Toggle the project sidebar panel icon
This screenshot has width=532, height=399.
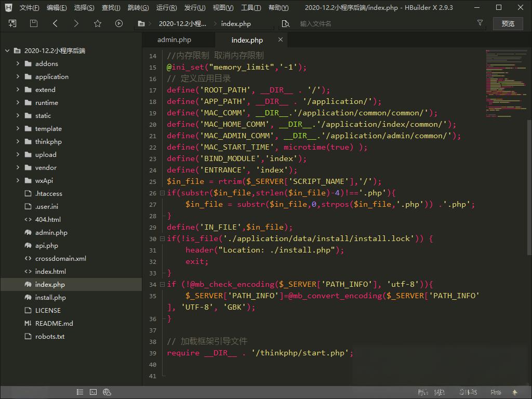point(12,23)
